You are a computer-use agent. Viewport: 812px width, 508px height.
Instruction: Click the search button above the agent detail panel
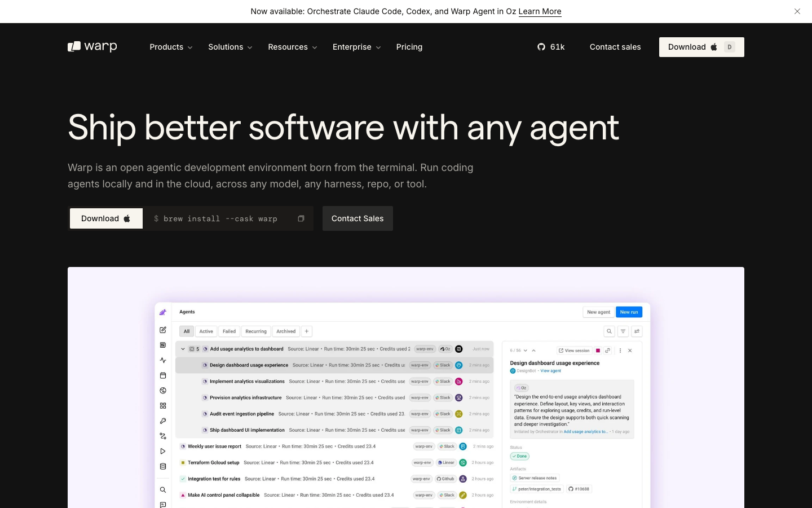[609, 331]
